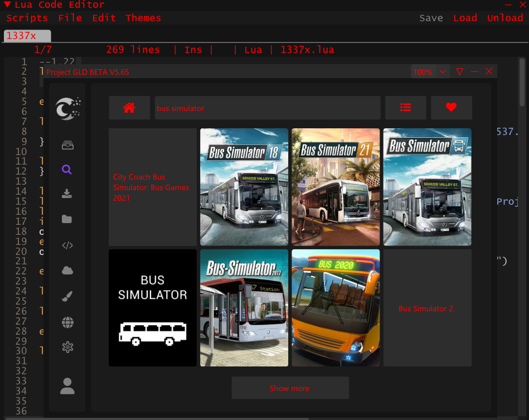Open the code brackets icon in sidebar
The width and height of the screenshot is (529, 420).
pos(67,245)
